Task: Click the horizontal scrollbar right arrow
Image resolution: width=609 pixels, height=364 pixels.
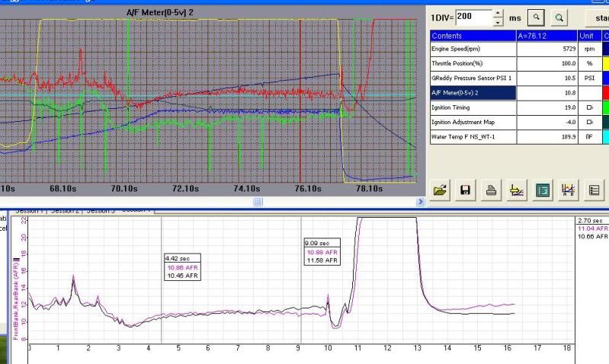Action: (x=420, y=202)
